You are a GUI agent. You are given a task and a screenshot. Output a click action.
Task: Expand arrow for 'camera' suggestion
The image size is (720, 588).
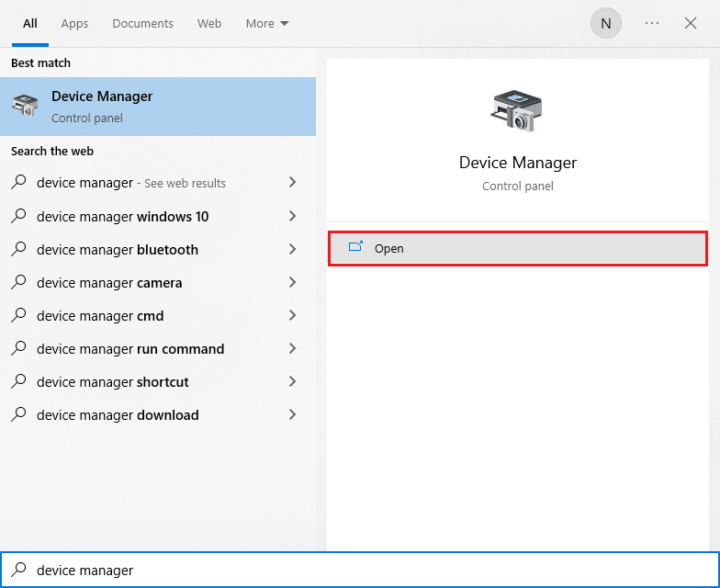pos(292,281)
